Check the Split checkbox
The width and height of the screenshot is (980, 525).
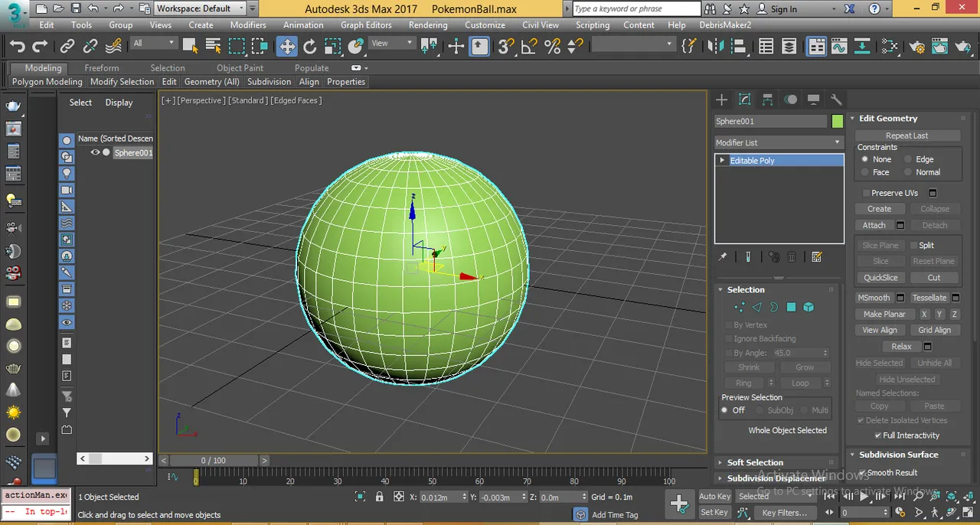coord(913,246)
